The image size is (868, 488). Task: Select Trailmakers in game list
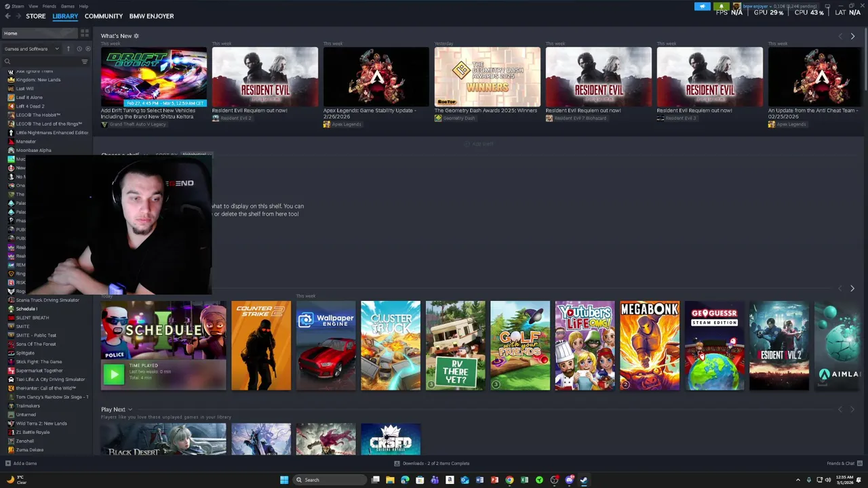point(28,406)
